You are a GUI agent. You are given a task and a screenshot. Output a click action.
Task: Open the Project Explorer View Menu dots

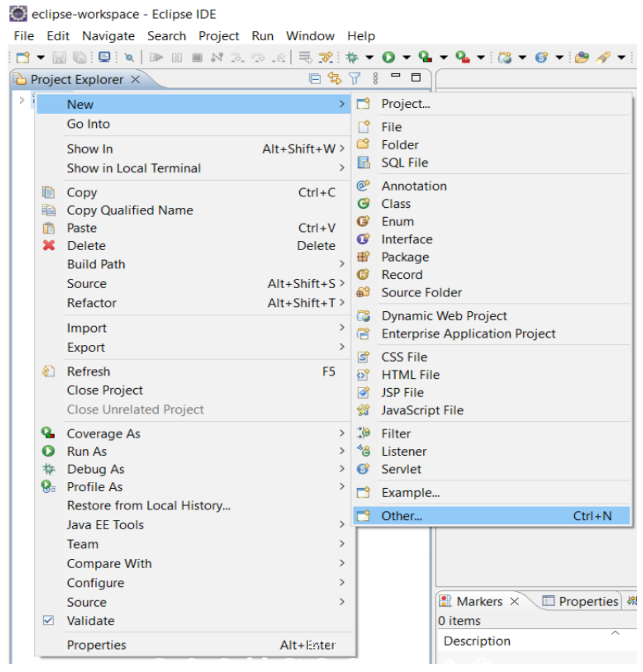point(375,78)
